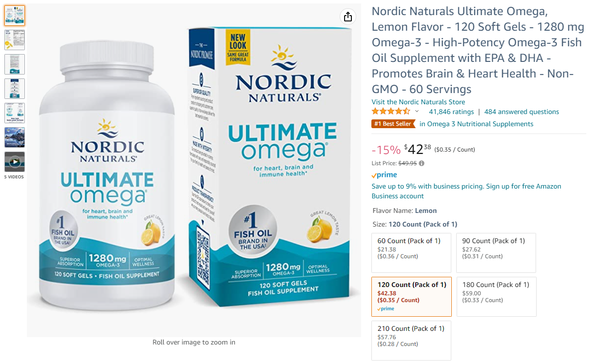Show the supplement facts thumbnail image
Viewport: 598px width, 364px height.
[15, 40]
